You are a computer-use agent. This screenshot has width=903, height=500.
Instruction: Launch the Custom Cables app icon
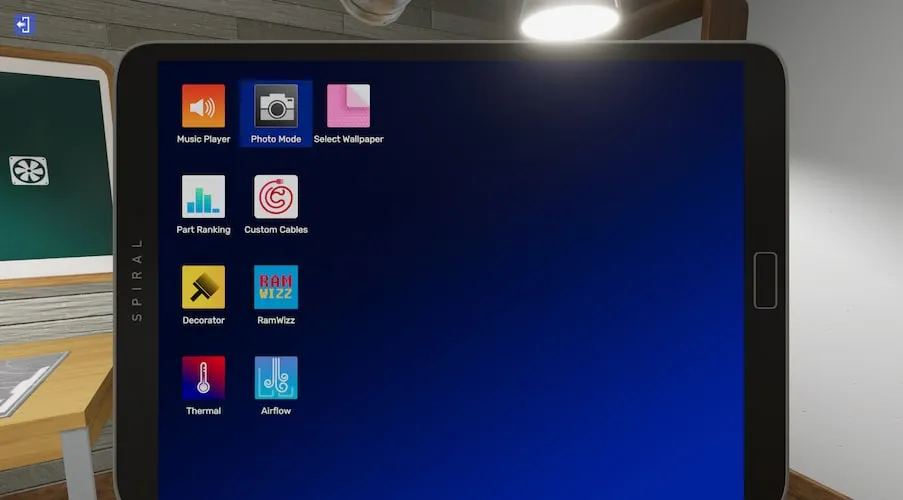276,196
